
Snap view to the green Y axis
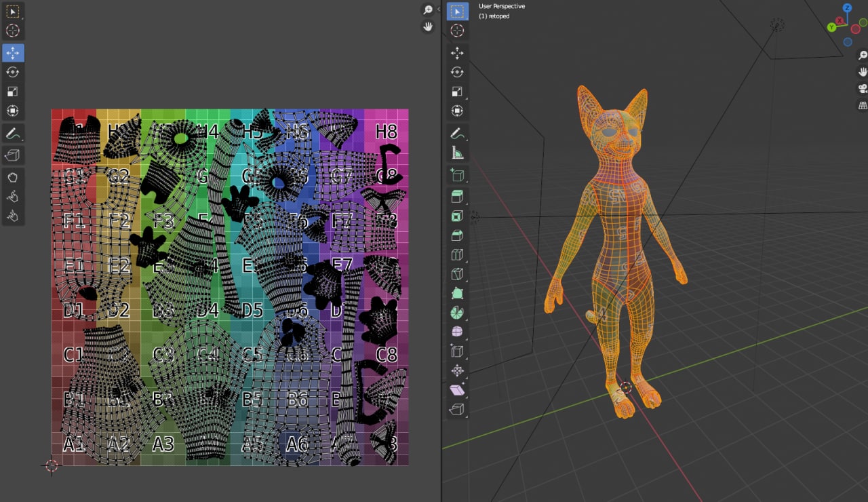coord(832,28)
